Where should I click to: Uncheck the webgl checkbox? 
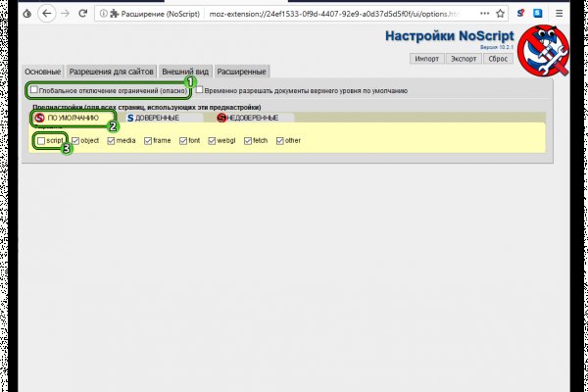pos(211,141)
